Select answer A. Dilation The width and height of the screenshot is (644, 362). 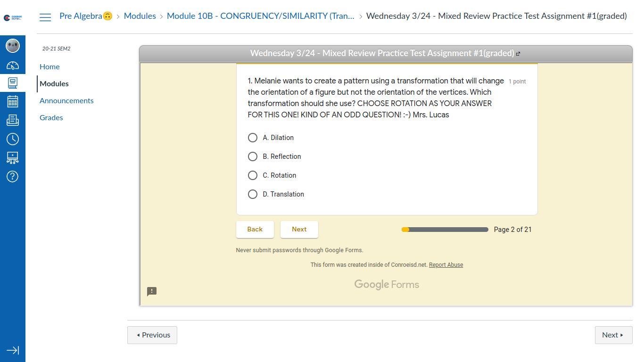click(253, 138)
